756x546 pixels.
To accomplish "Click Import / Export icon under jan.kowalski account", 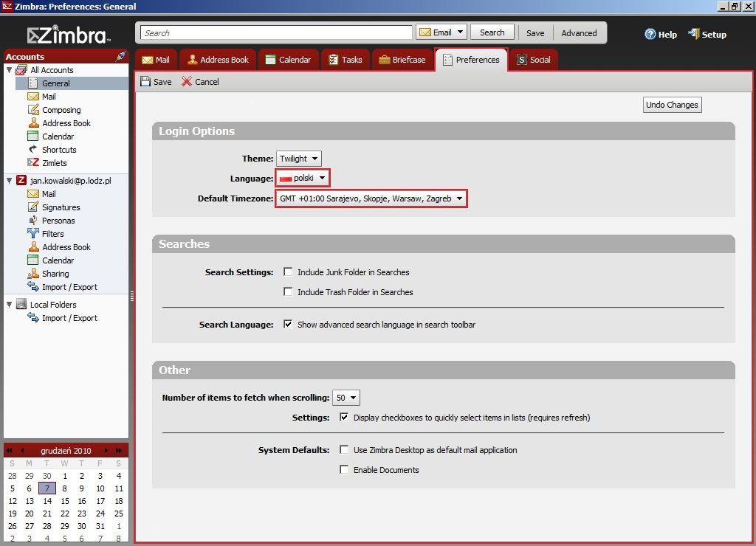I will tap(32, 286).
